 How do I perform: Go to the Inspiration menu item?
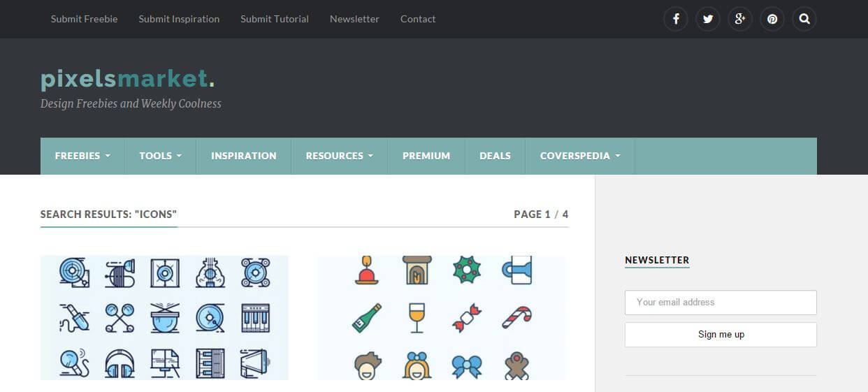click(244, 156)
